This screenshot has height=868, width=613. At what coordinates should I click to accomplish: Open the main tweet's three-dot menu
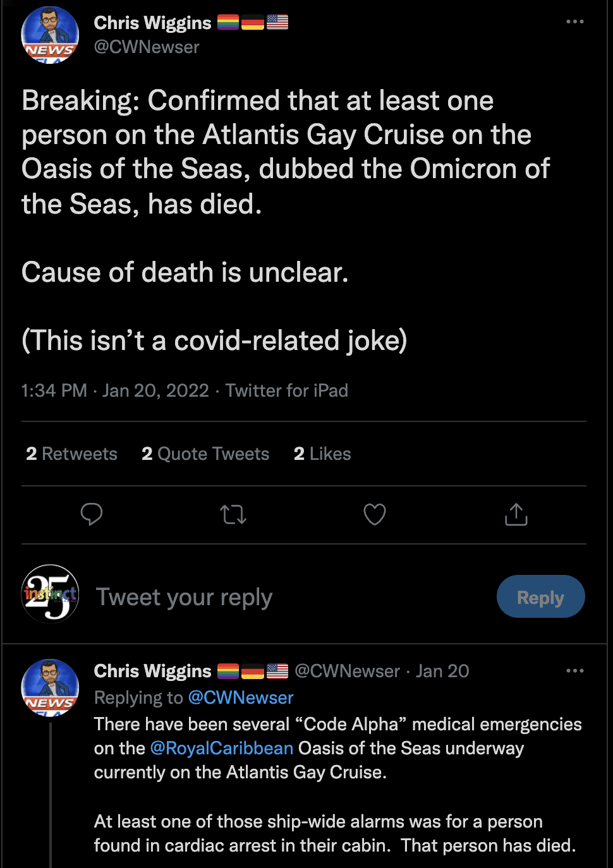(x=575, y=22)
